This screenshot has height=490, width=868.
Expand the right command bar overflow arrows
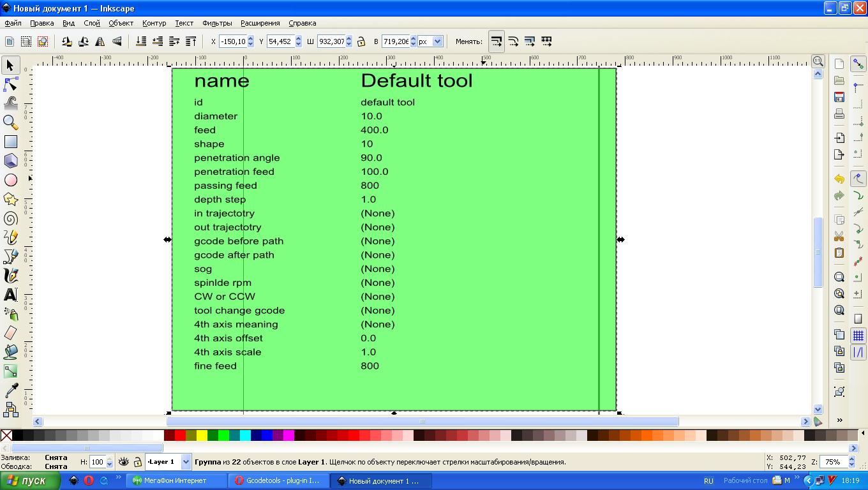point(839,420)
